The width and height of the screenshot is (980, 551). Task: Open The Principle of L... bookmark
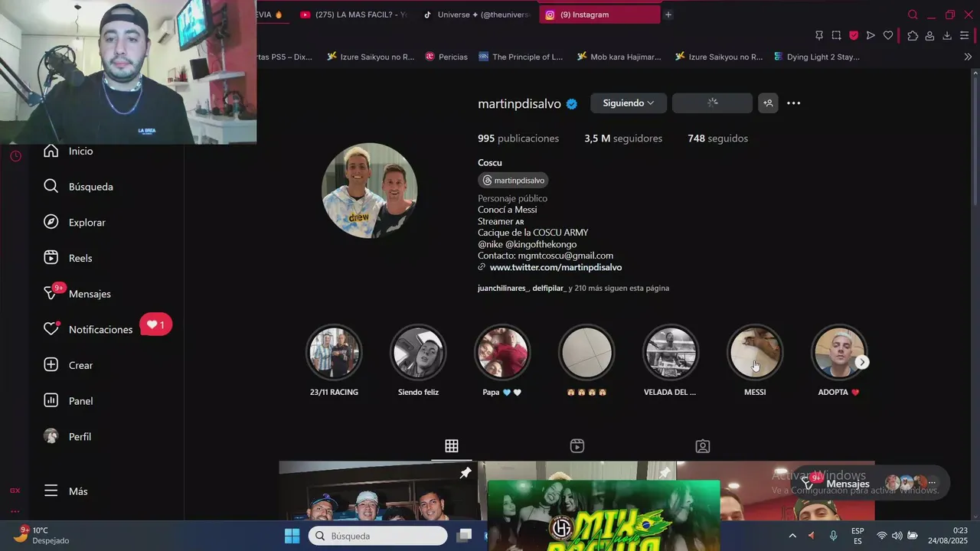[521, 57]
